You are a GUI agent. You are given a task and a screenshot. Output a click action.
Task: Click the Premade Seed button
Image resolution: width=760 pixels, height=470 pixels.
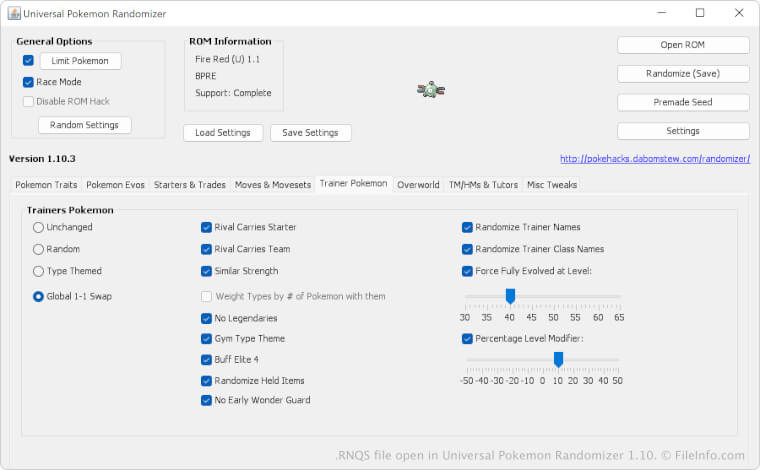click(x=683, y=102)
